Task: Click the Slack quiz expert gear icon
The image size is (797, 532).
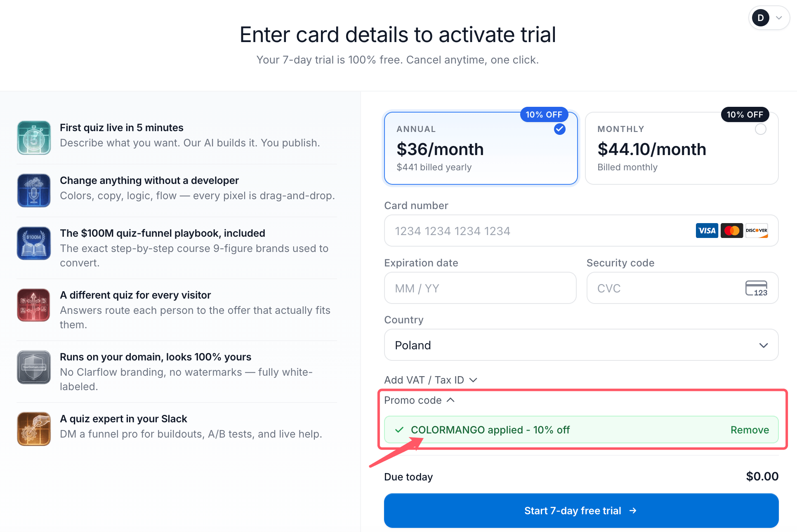Action: [x=34, y=428]
